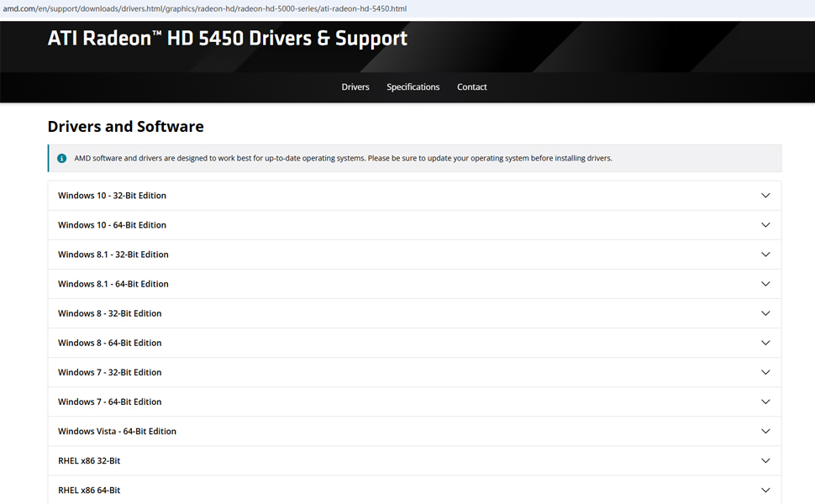
Task: Select the Windows 10 - 32-Bit Edition label
Action: tap(112, 196)
